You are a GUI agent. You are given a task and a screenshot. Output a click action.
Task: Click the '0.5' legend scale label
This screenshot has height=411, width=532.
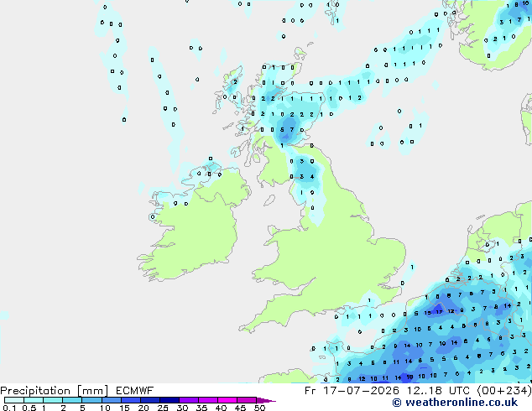29,408
